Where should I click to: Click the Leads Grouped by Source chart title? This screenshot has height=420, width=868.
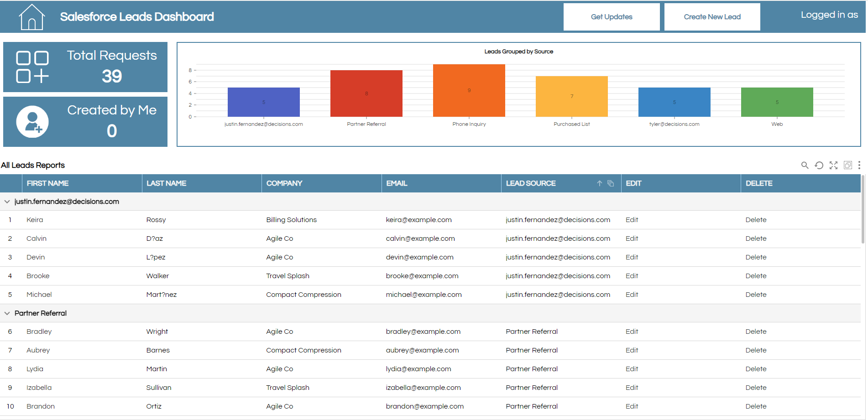[x=518, y=52]
